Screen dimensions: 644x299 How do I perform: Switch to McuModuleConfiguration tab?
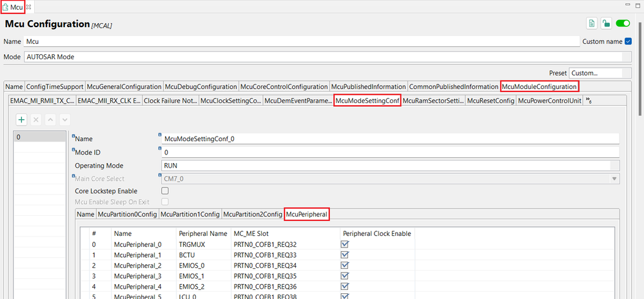point(540,86)
